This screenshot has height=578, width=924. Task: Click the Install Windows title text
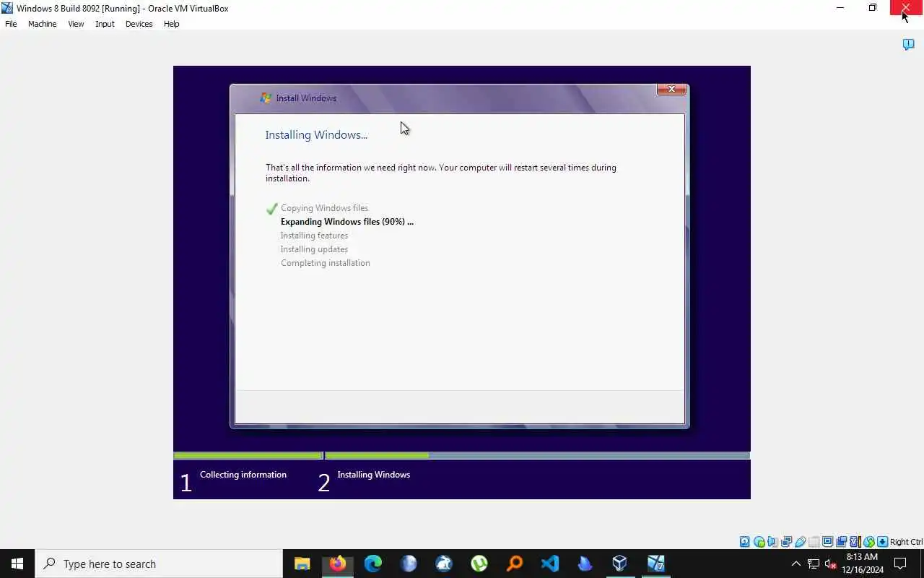pyautogui.click(x=306, y=98)
